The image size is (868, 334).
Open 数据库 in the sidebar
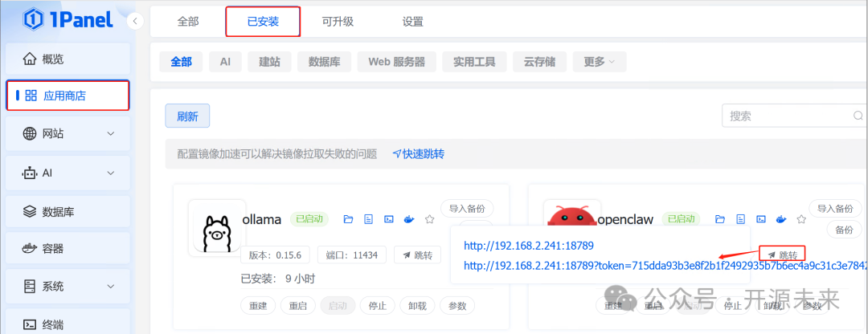tap(68, 212)
